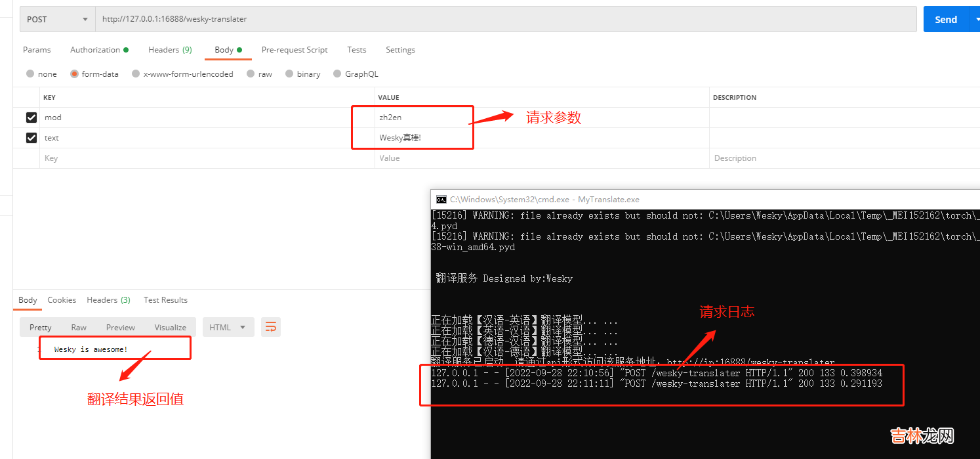Switch to the Authorization tab
The height and width of the screenshot is (459, 980).
point(98,50)
